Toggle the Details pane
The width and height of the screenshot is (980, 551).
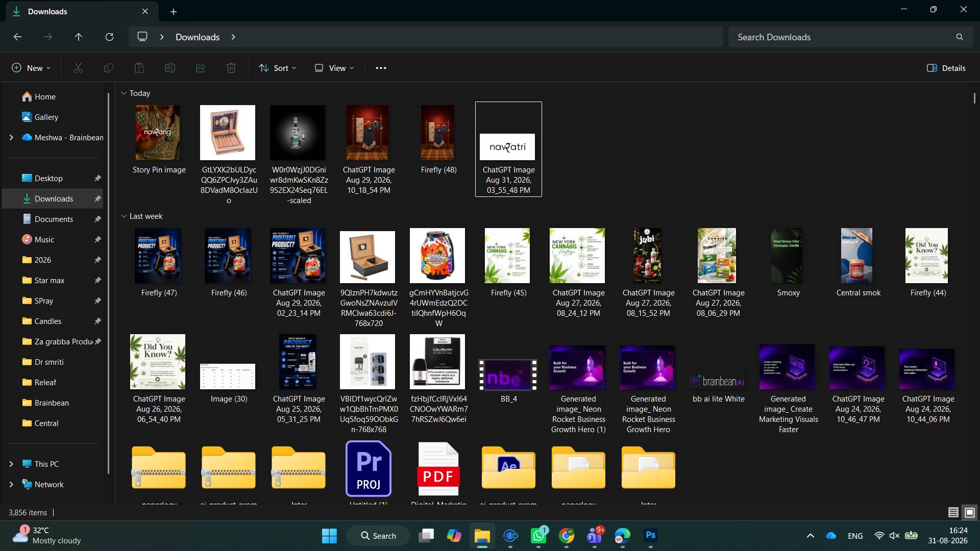[x=946, y=68]
